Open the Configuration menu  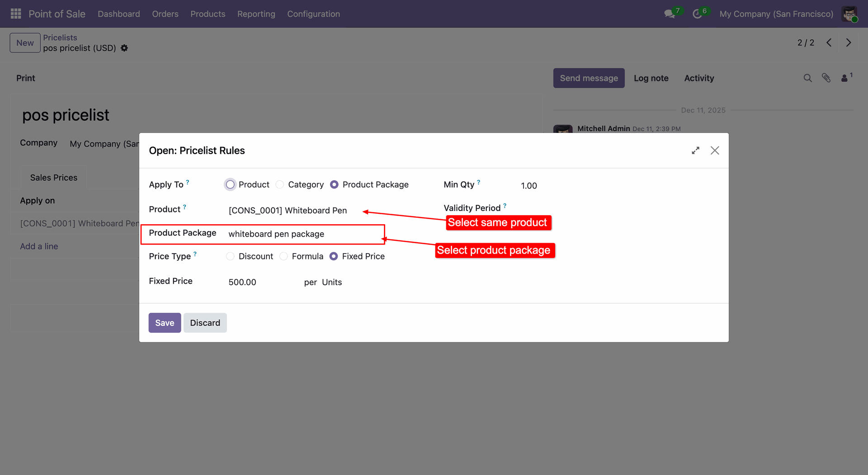coord(313,14)
